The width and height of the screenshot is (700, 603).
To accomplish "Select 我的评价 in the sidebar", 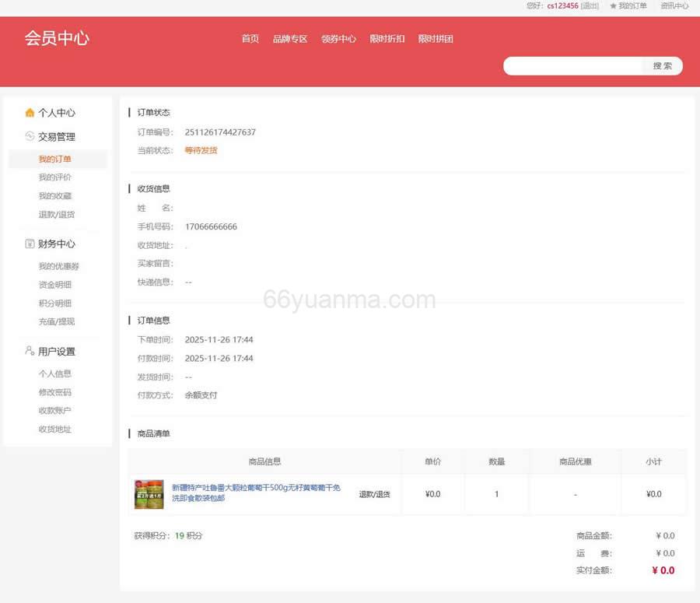I will [x=54, y=177].
